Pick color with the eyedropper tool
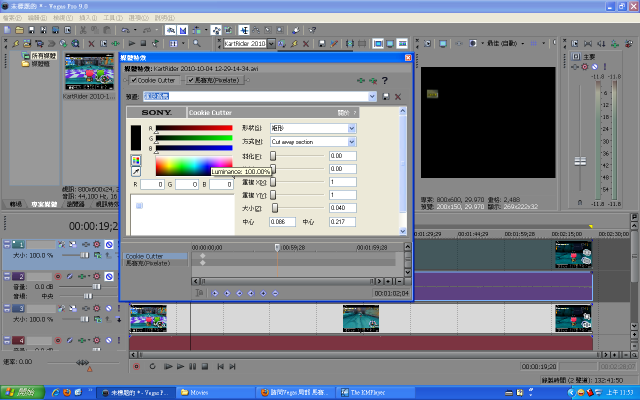 (x=136, y=171)
